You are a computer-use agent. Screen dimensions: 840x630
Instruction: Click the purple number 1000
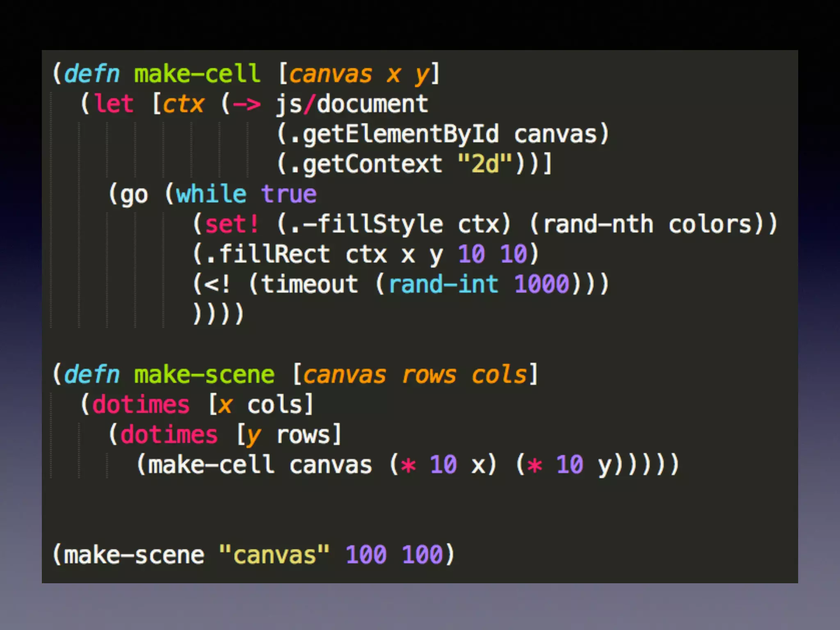point(541,284)
